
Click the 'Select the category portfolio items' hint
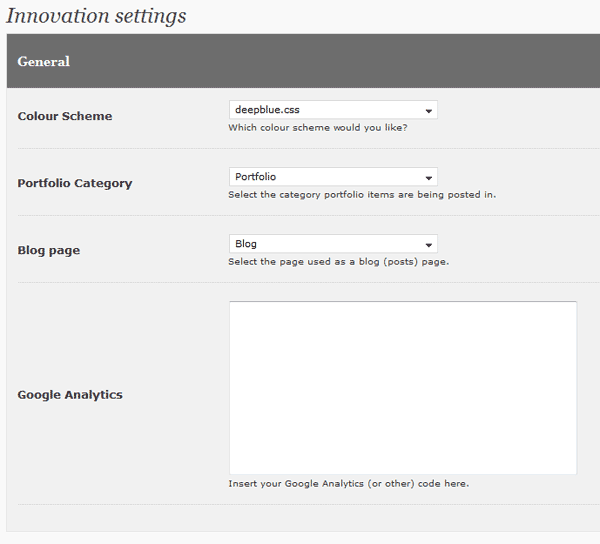point(362,195)
